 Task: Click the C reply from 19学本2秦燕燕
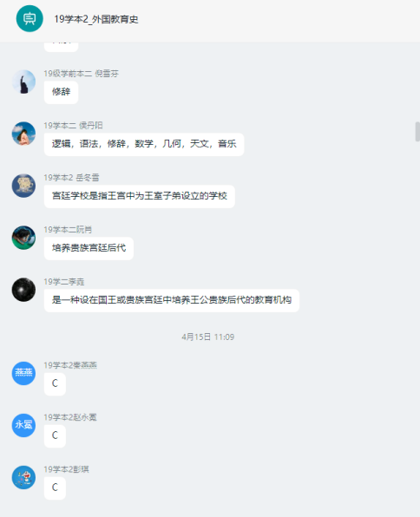pos(55,383)
